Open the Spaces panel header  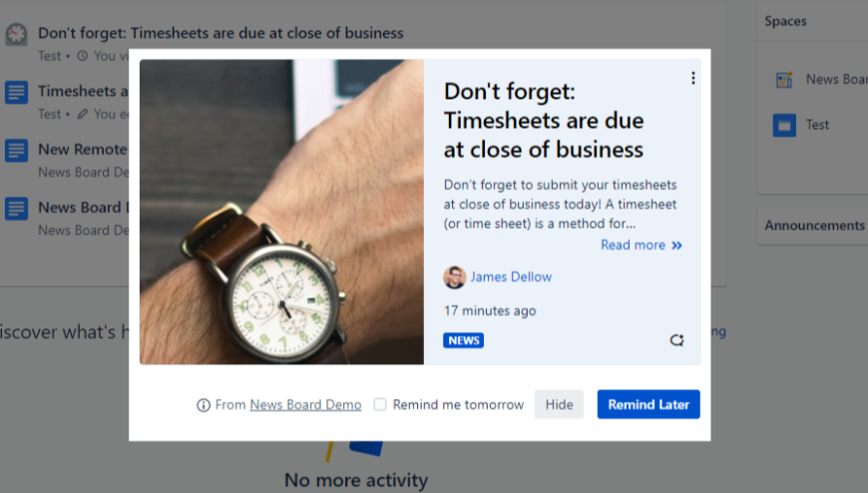tap(786, 21)
